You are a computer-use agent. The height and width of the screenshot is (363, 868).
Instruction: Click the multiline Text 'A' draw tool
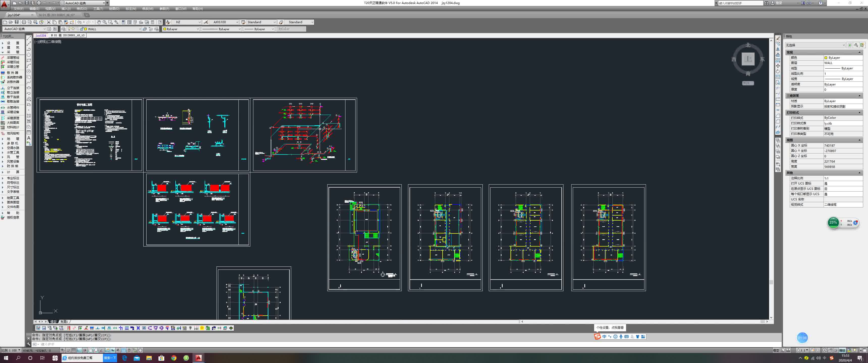pos(29,138)
